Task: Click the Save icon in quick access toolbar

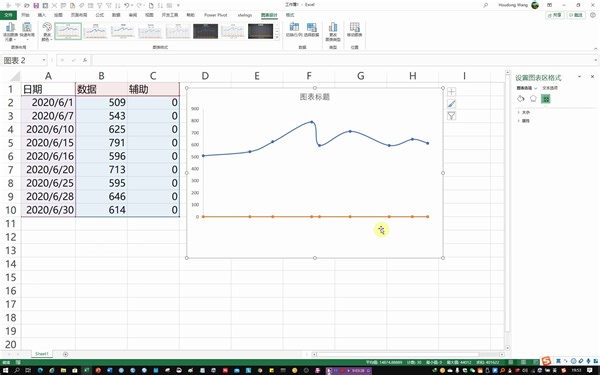Action: click(x=36, y=5)
